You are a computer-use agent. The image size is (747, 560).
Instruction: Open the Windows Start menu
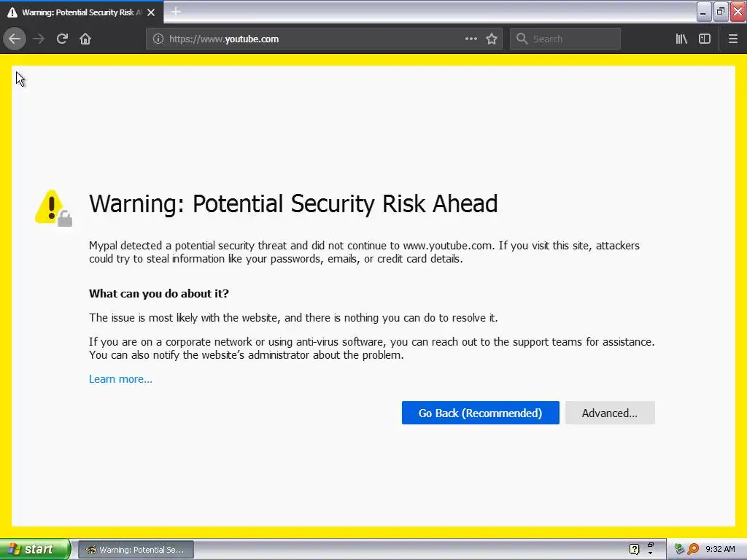pyautogui.click(x=35, y=550)
